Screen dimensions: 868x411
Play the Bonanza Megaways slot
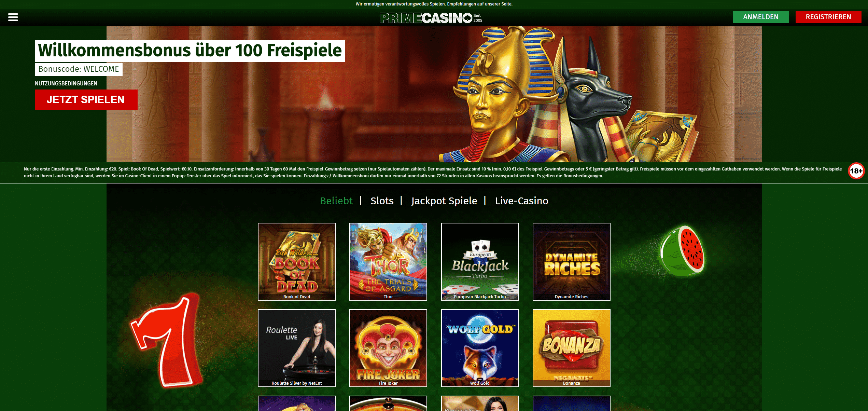572,348
